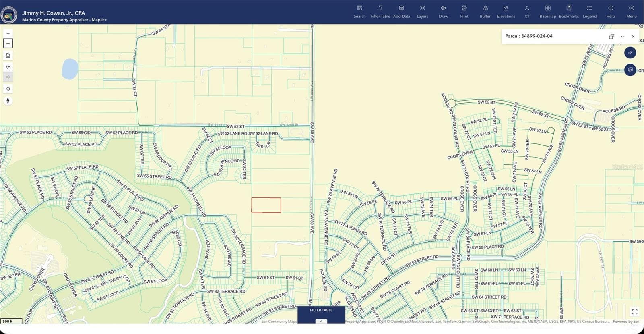Zoom out with the minus button
The width and height of the screenshot is (644, 334).
click(8, 43)
